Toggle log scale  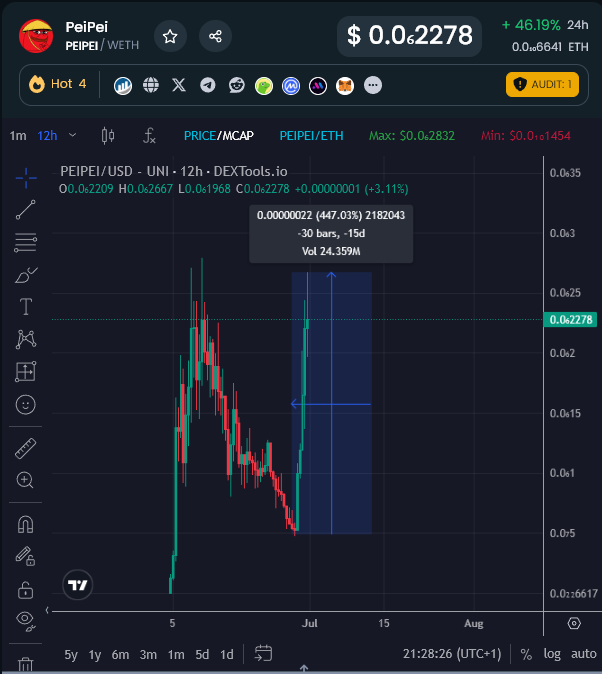[552, 654]
